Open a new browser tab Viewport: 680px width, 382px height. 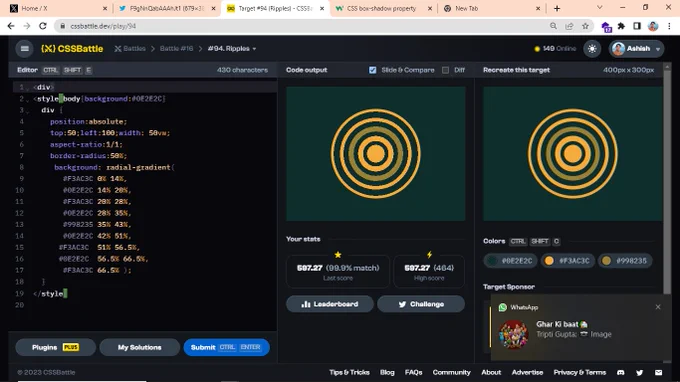point(557,8)
